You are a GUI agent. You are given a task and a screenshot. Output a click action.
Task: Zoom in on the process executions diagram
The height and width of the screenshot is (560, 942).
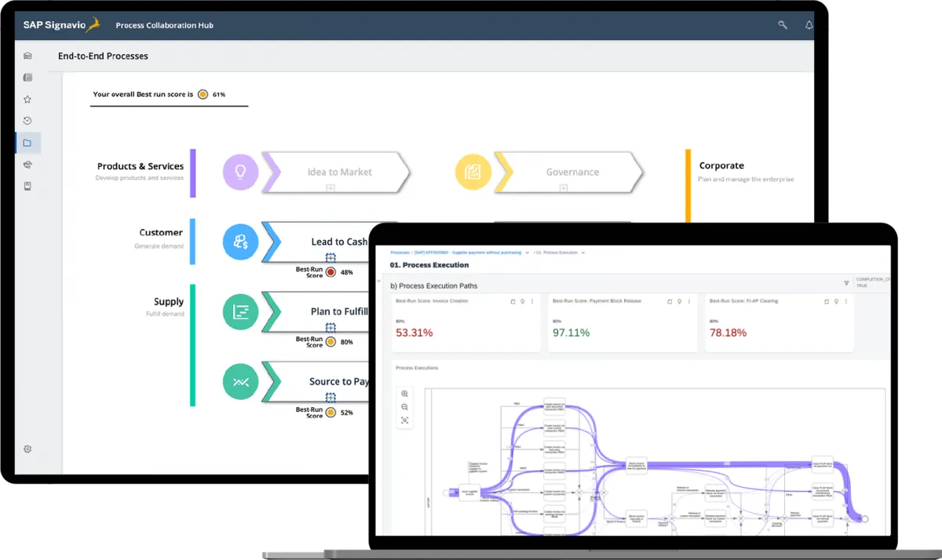(x=405, y=394)
